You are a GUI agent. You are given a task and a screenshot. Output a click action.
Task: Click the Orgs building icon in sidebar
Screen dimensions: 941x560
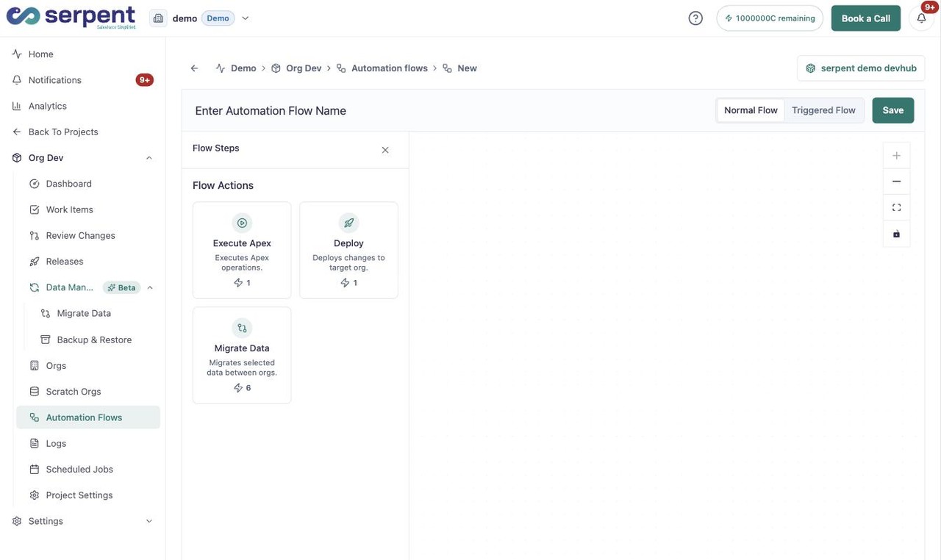pyautogui.click(x=34, y=365)
